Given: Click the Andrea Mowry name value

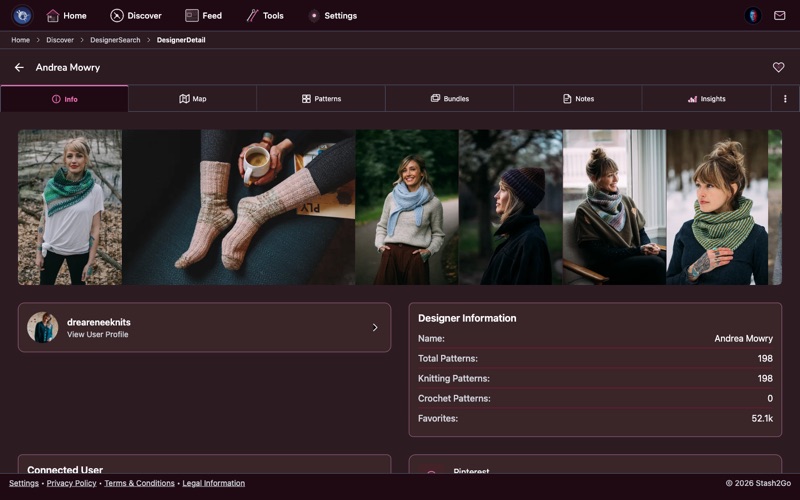Looking at the screenshot, I should point(743,339).
